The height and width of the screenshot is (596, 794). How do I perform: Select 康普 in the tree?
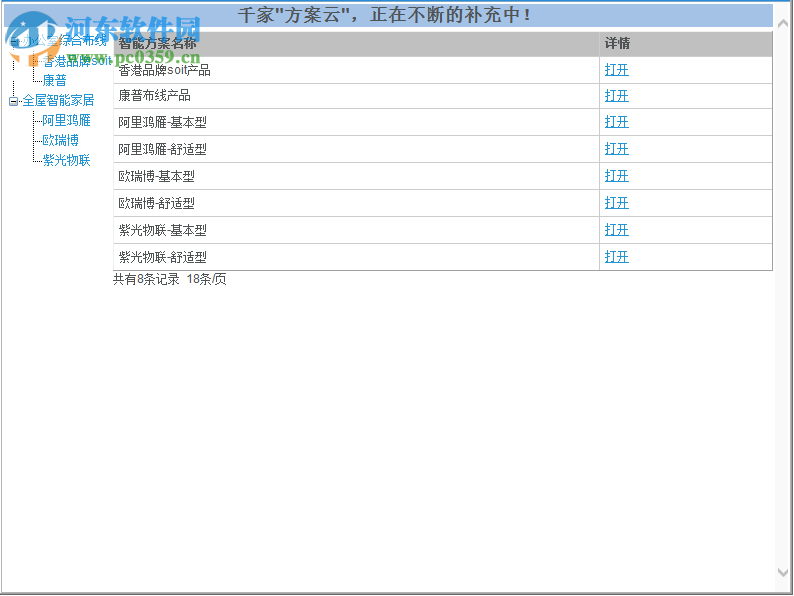coord(54,81)
